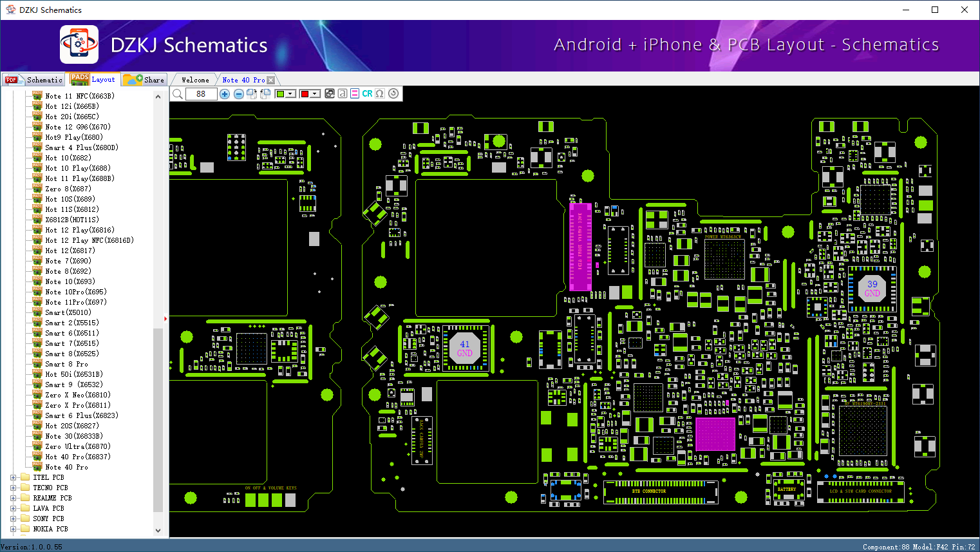Click the Version:1.0.0.55 status text
Viewport: 980px width, 552px height.
click(x=32, y=547)
